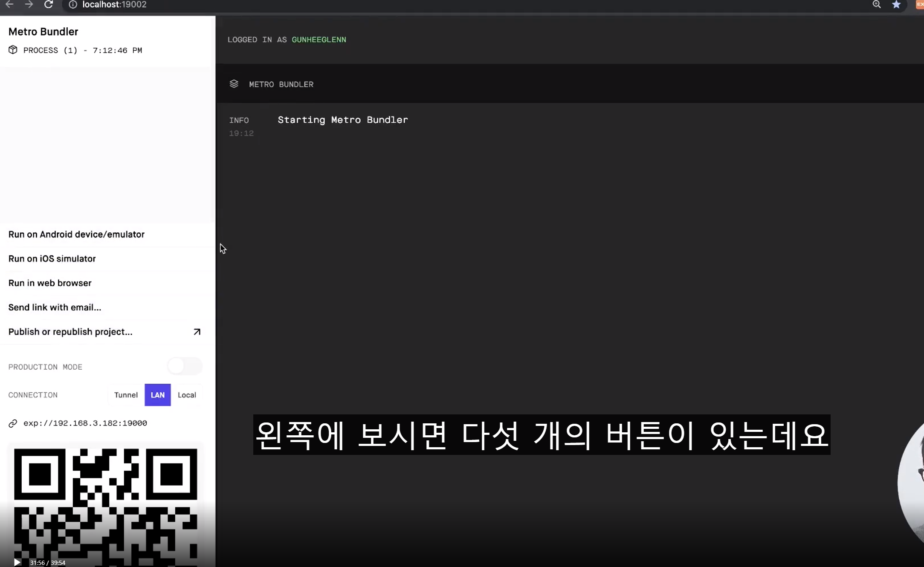Click the zoom magnifier icon in address bar
The image size is (924, 567).
coord(877,4)
